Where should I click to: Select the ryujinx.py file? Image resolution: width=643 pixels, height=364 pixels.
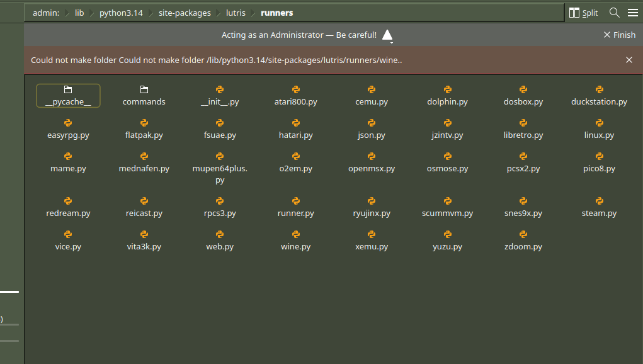click(372, 207)
